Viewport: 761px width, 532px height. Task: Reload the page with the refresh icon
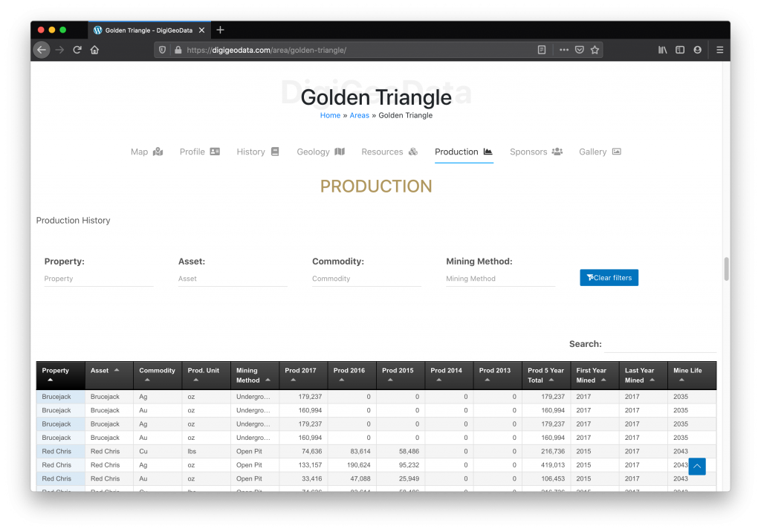77,50
